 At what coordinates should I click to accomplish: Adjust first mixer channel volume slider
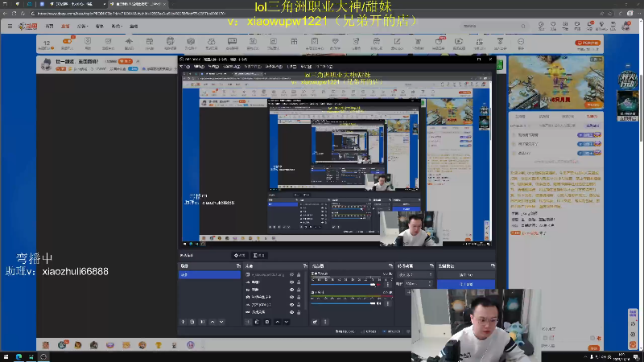[x=344, y=285]
